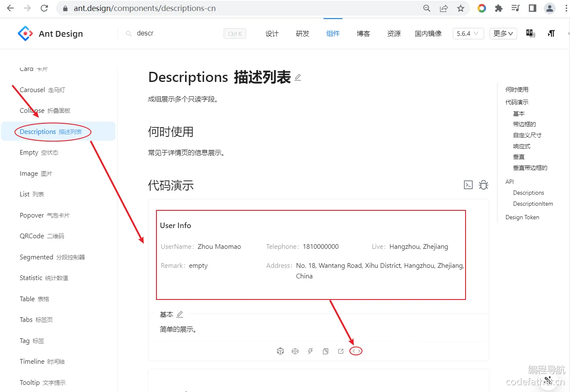Copy the demo code

point(326,351)
